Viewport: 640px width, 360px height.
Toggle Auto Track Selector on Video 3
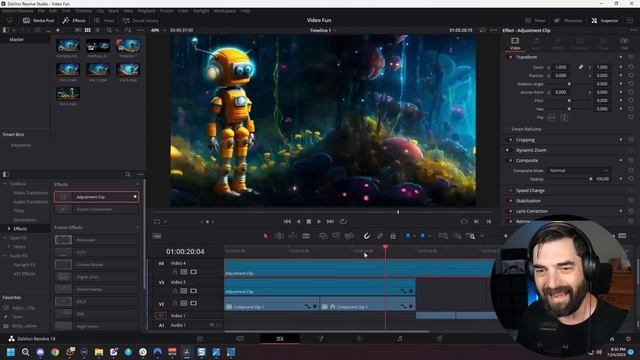[x=184, y=291]
